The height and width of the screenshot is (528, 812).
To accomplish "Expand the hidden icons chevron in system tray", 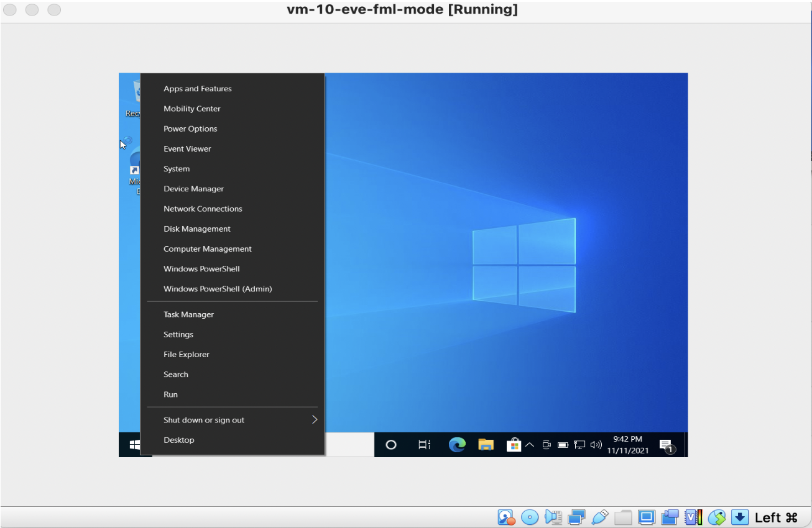I will click(530, 445).
